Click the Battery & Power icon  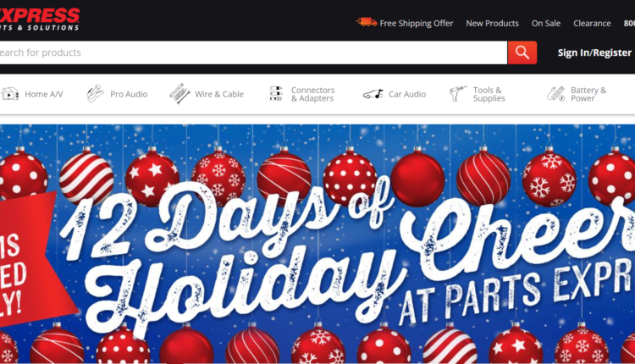coord(556,93)
